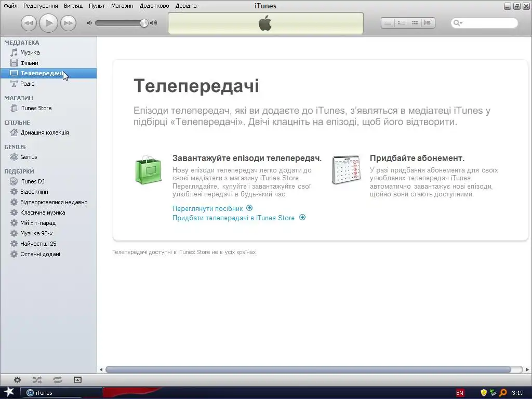532x399 pixels.
Task: Click Придбати телепередачі в iTunes Store link
Action: tap(233, 218)
